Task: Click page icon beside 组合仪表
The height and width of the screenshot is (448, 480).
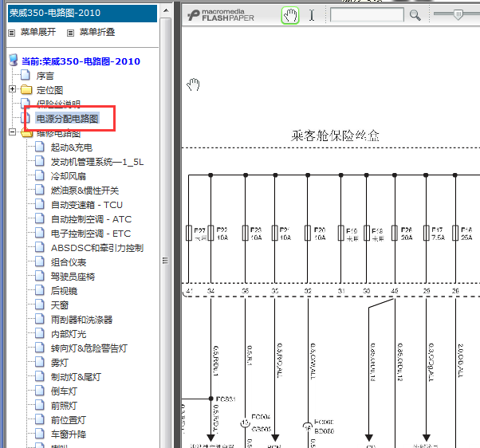Action: (x=40, y=262)
